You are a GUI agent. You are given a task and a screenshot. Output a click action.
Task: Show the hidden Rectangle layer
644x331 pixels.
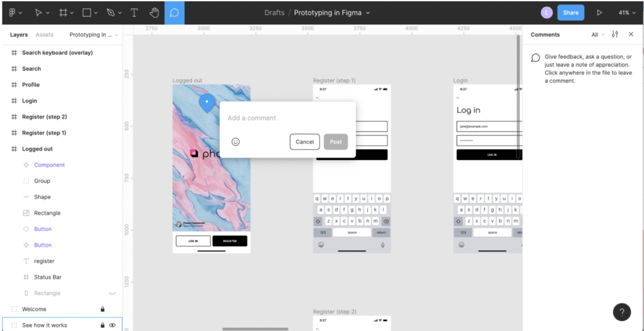[x=112, y=293]
